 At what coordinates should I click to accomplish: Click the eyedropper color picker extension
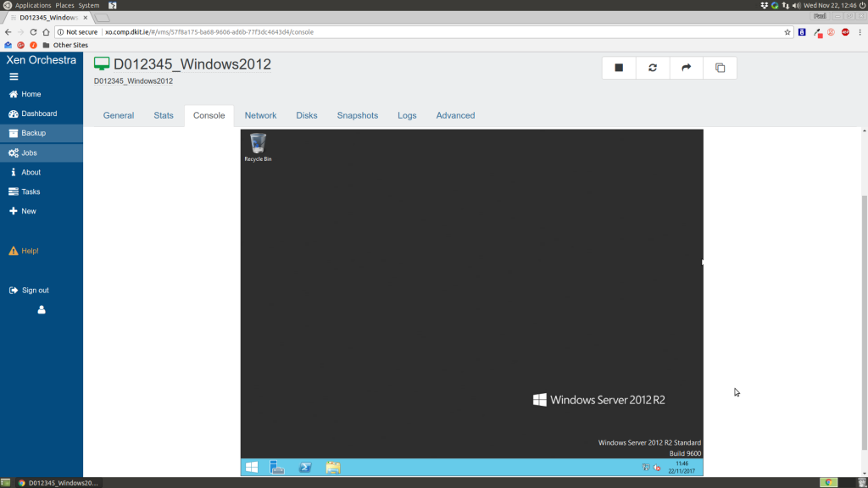pos(817,33)
